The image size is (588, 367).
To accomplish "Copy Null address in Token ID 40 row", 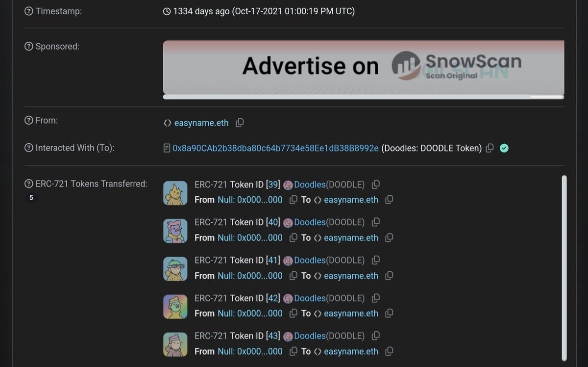I will 294,237.
